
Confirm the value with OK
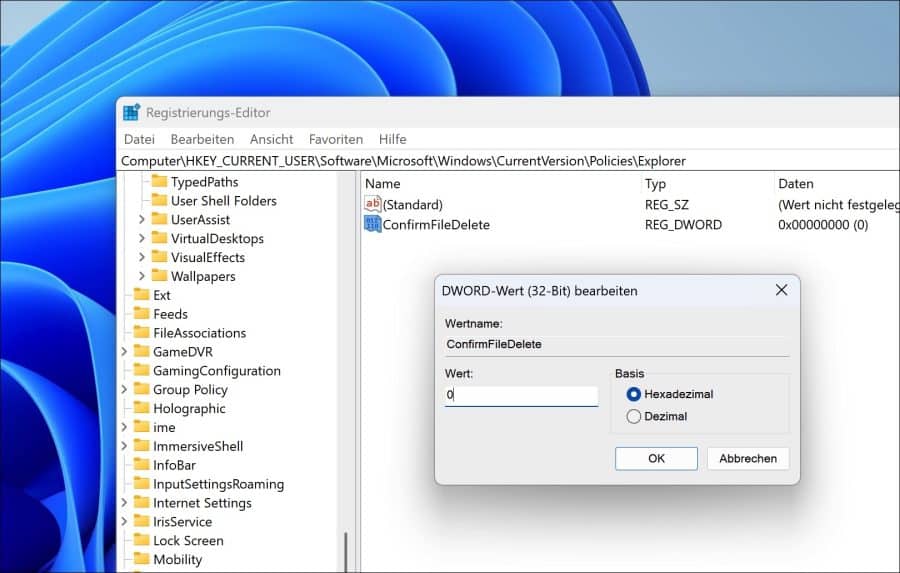(656, 458)
